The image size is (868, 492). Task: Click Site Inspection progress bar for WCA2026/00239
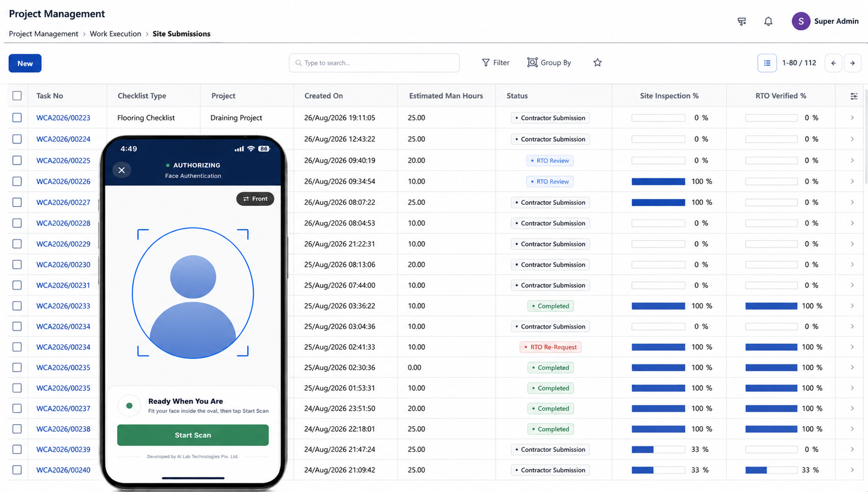click(x=658, y=450)
